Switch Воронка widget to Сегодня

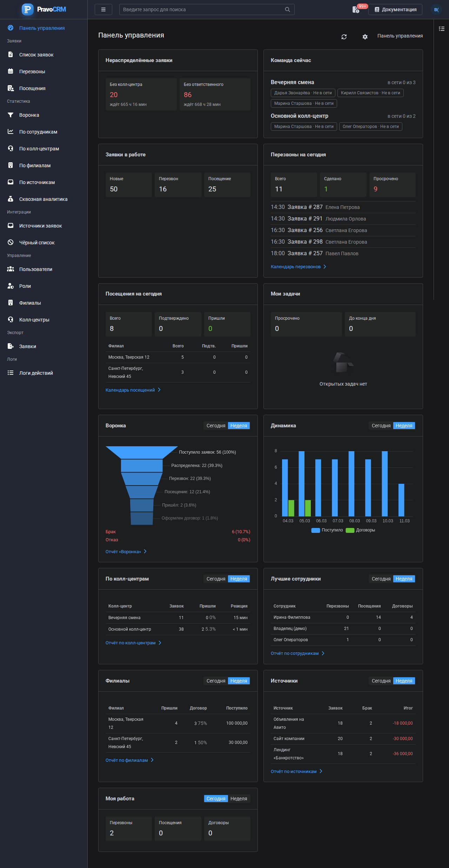pyautogui.click(x=216, y=426)
